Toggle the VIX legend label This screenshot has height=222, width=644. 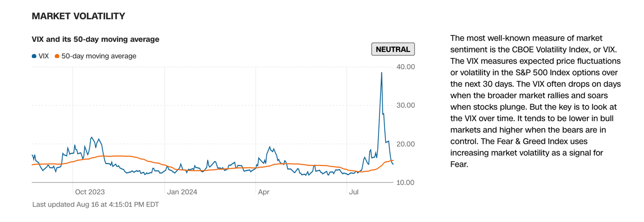[x=43, y=56]
